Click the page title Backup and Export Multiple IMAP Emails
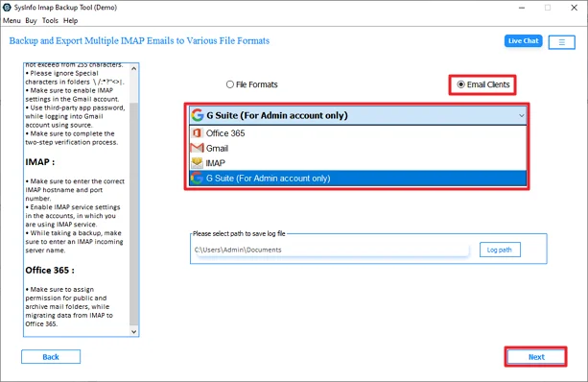This screenshot has width=588, height=382. pyautogui.click(x=139, y=40)
